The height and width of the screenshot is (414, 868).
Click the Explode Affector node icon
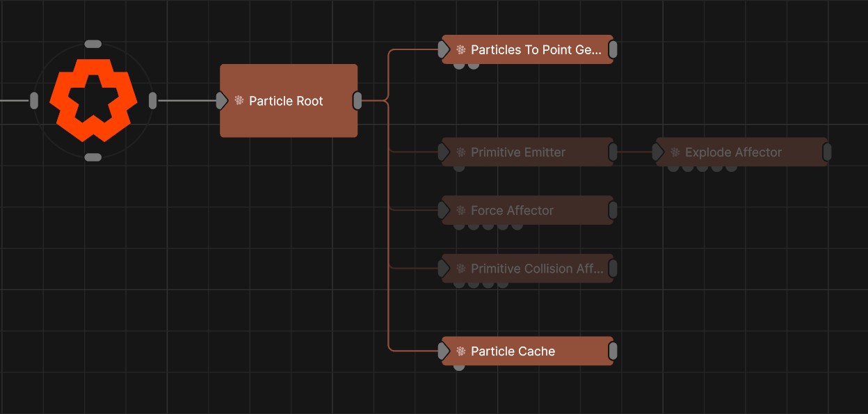pos(675,152)
